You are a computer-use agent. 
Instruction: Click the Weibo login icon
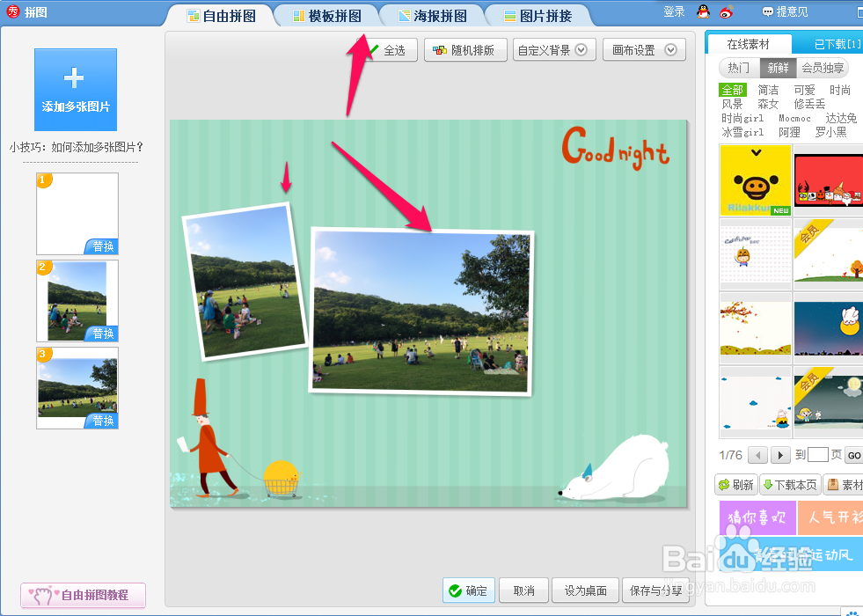pos(727,11)
